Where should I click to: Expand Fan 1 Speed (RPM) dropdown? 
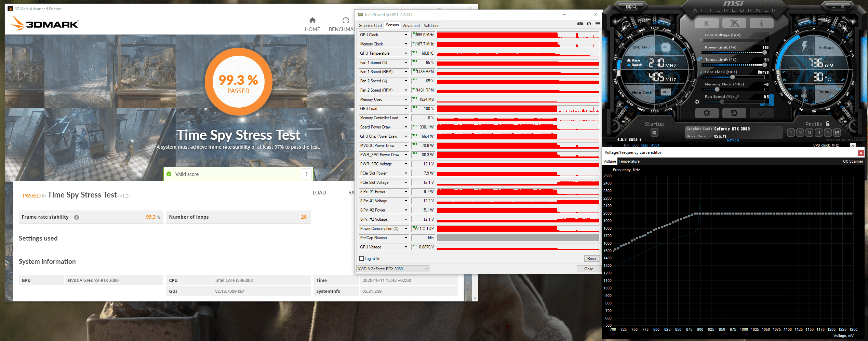pos(406,72)
